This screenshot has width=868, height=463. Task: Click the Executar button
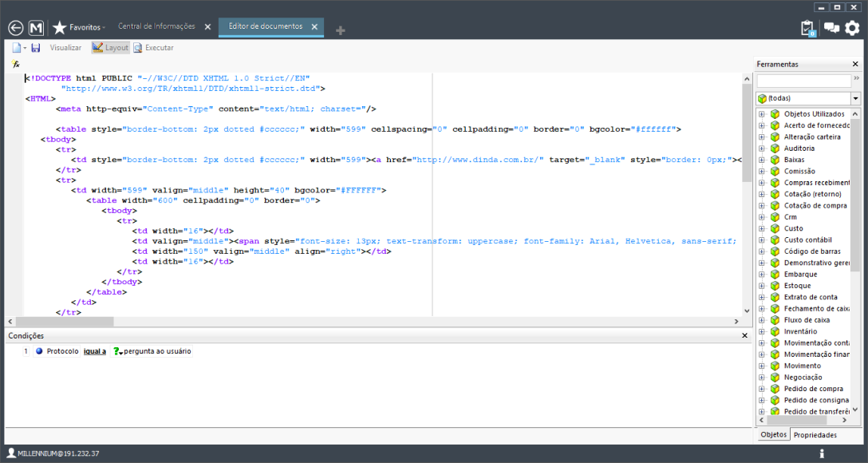153,48
